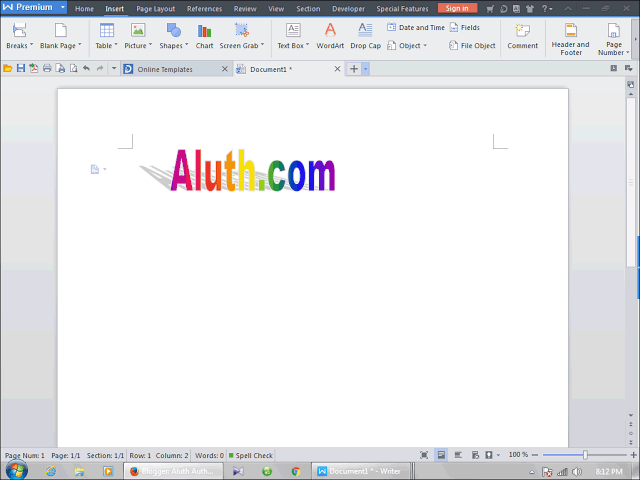Viewport: 640px width, 480px height.
Task: Open the References tab
Action: click(x=204, y=9)
